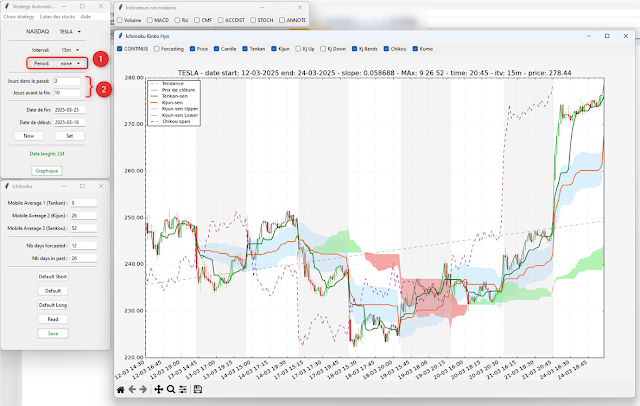Open the Listes des stocks menu
Screen dimensions: 640x406
pos(57,18)
